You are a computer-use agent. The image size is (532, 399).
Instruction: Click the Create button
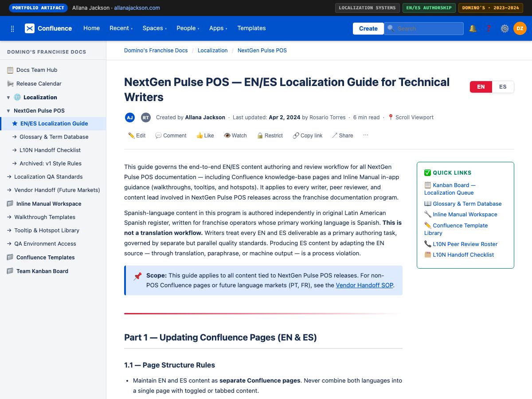[368, 28]
